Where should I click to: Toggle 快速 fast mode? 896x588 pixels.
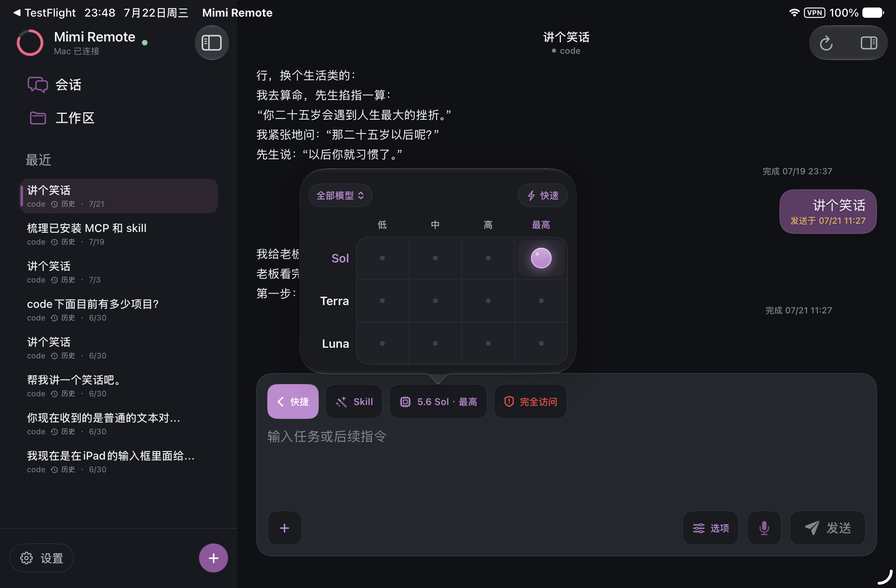click(543, 195)
